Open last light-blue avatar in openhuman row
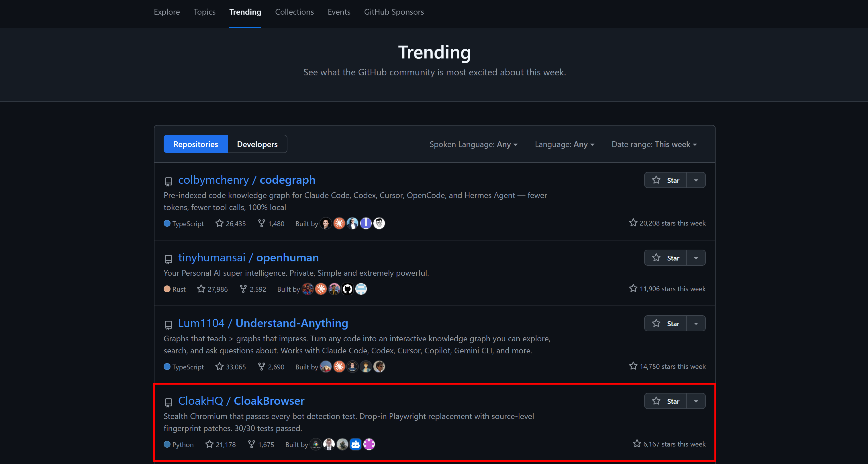 click(x=361, y=289)
